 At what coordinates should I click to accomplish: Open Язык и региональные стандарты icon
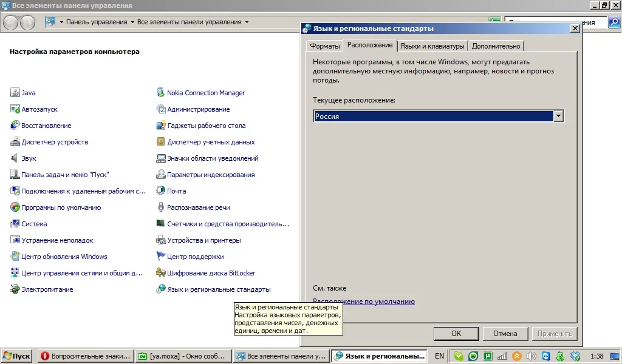click(160, 289)
